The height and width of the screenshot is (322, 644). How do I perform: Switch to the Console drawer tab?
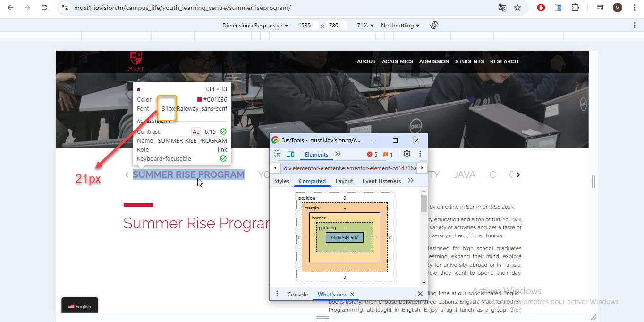(x=297, y=294)
